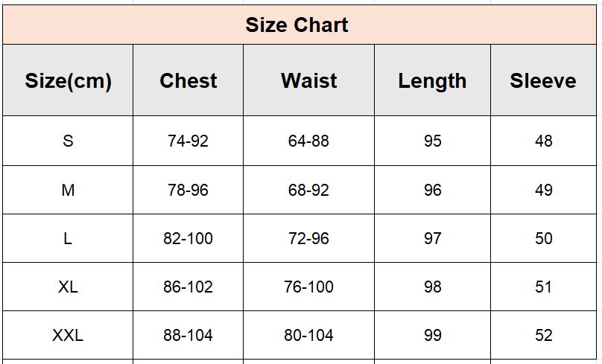The width and height of the screenshot is (602, 364).
Task: Select the M size cell
Action: tap(68, 190)
